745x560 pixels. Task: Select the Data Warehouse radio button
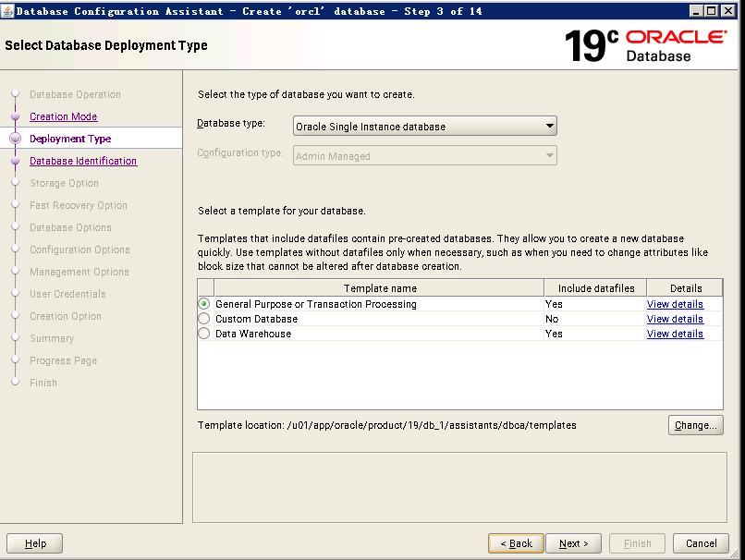point(204,334)
